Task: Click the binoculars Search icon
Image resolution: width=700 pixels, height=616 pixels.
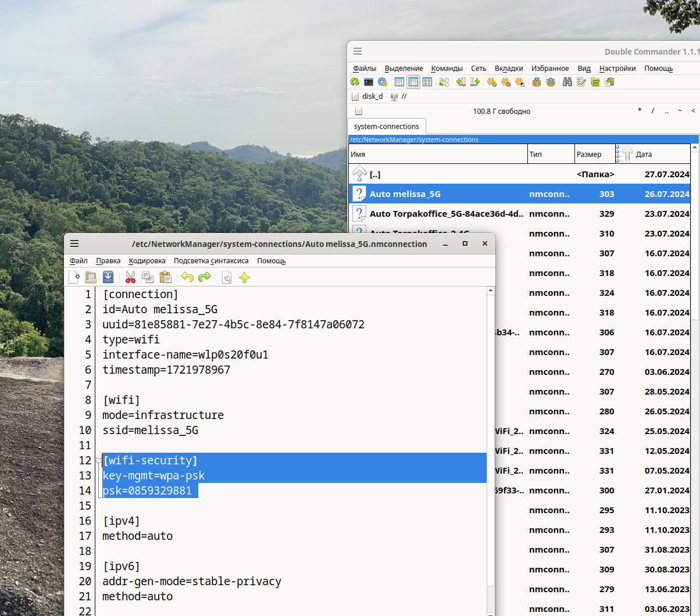Action: 567,82
